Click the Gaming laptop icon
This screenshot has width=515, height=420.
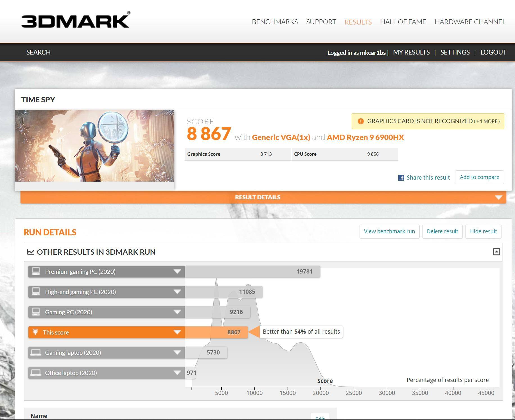click(36, 352)
